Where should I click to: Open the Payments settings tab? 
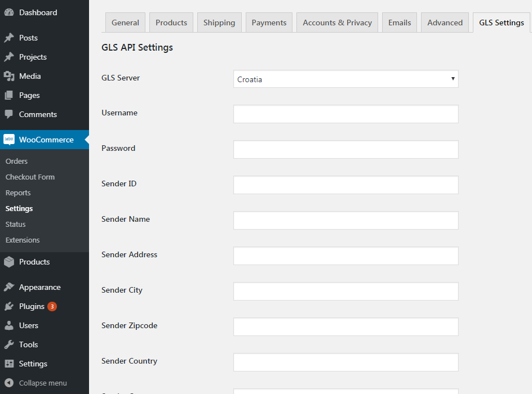pos(269,23)
